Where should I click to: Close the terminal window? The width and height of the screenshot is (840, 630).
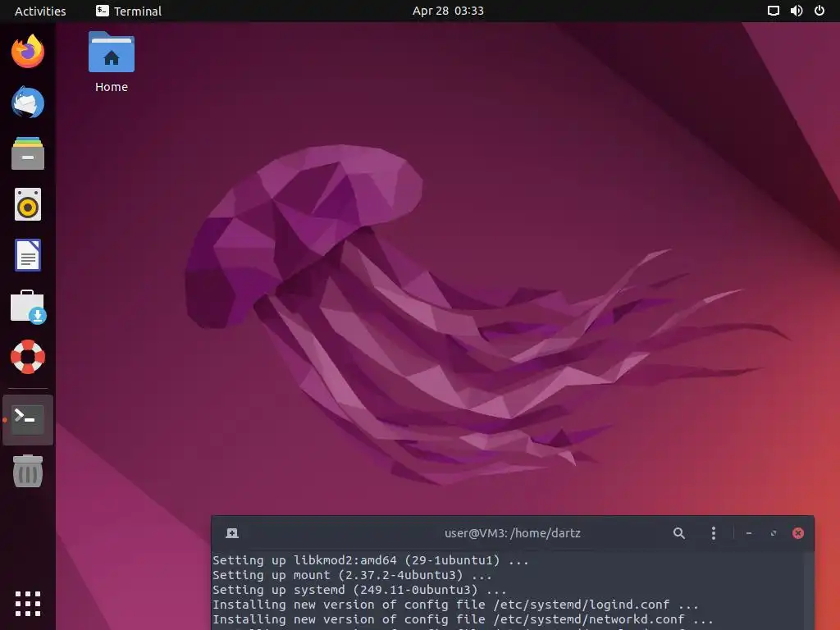pos(798,533)
